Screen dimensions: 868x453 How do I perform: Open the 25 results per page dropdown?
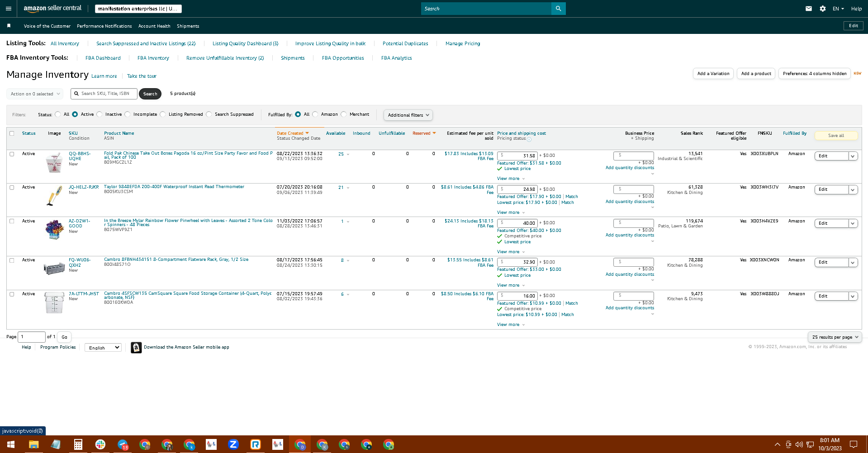click(835, 337)
